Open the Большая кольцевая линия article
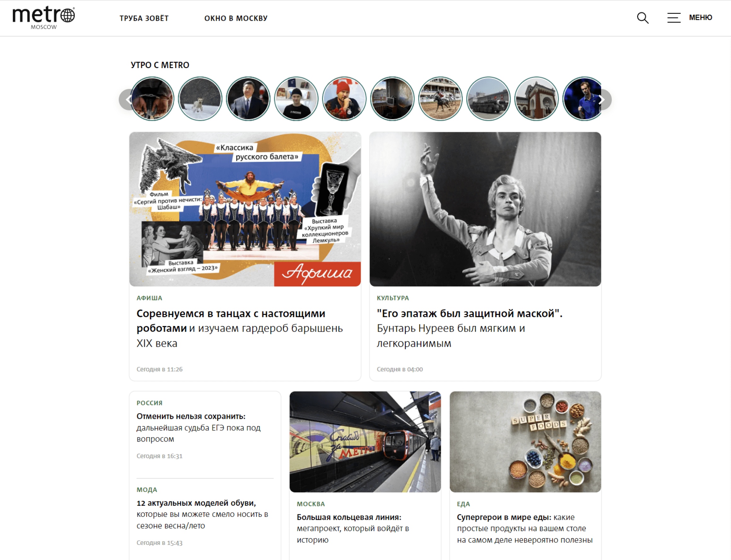The height and width of the screenshot is (560, 731). [353, 528]
